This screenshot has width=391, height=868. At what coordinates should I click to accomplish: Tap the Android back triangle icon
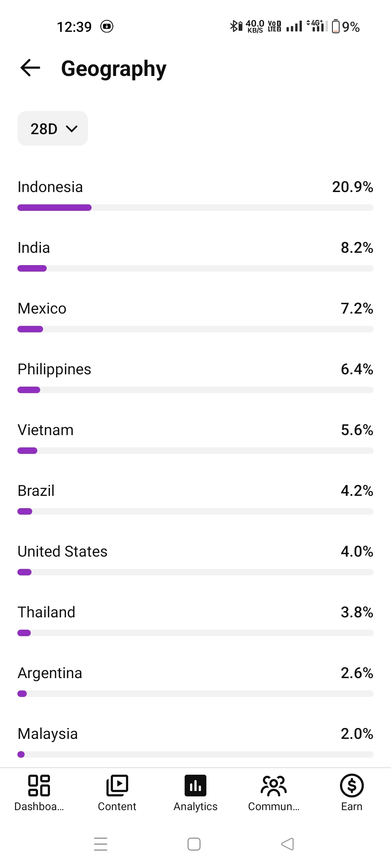(287, 844)
